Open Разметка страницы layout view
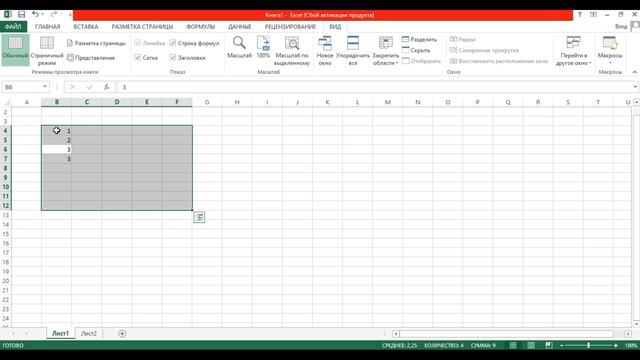 pos(96,43)
